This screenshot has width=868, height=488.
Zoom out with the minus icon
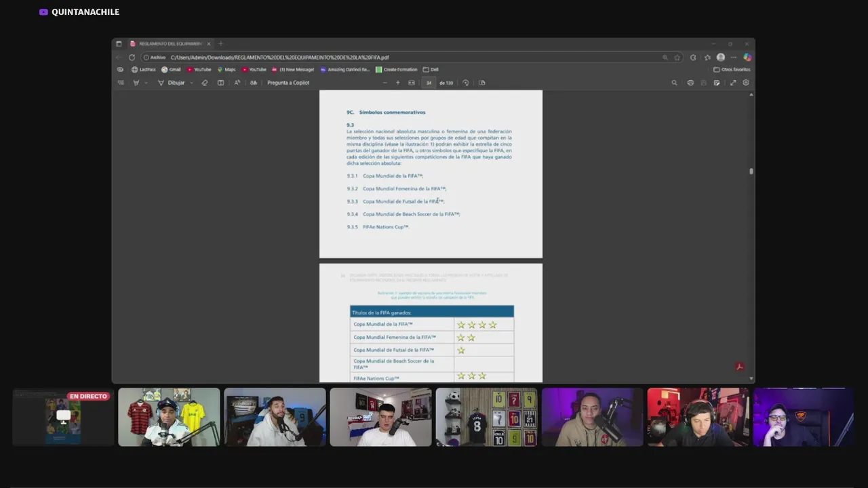(384, 83)
